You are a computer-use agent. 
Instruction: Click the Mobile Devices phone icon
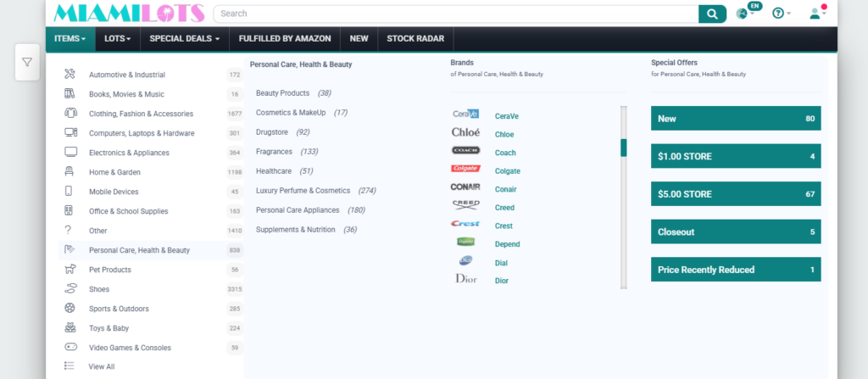(x=69, y=191)
